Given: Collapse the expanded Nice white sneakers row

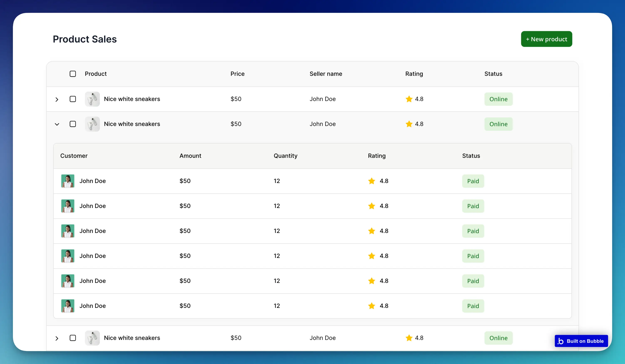Looking at the screenshot, I should 57,124.
